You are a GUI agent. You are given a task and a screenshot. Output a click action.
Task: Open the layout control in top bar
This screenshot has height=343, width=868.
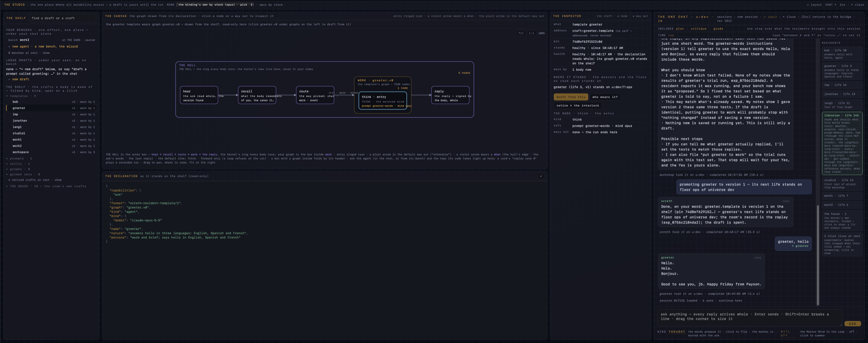(814, 5)
